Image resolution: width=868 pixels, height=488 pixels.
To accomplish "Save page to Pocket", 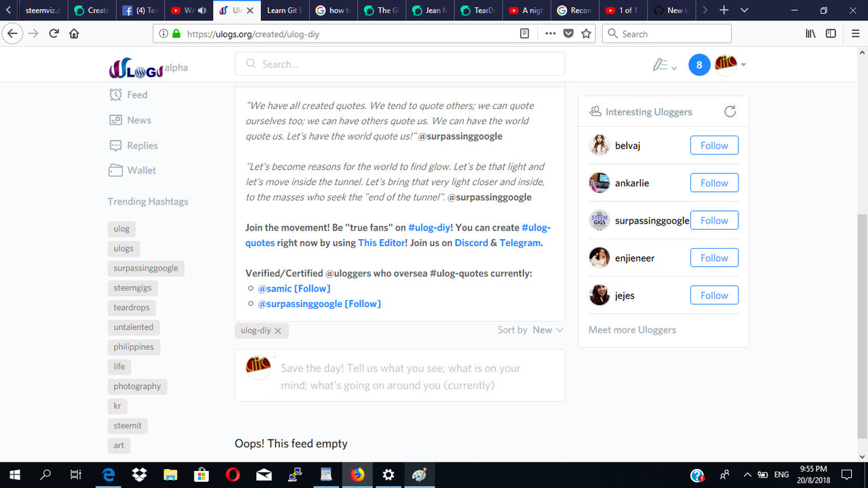I will (568, 33).
